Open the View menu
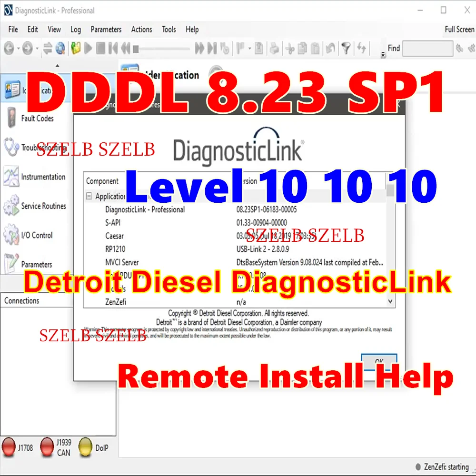This screenshot has width=476, height=476. coord(54,30)
